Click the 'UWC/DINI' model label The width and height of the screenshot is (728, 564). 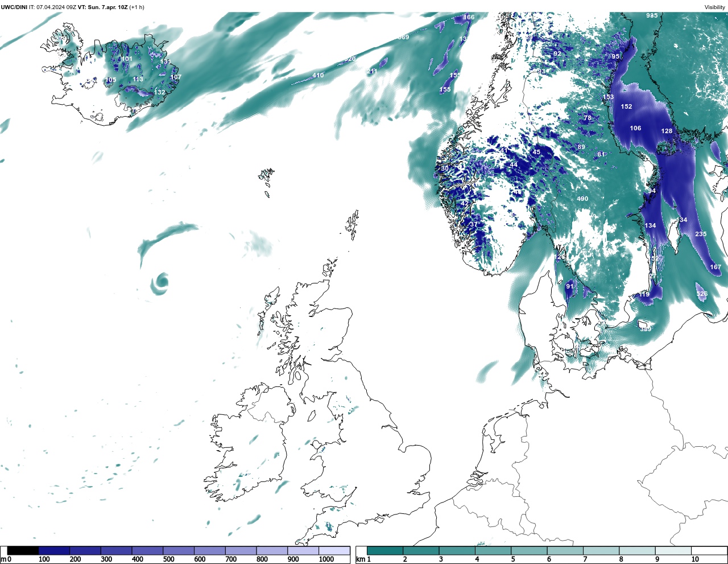(14, 7)
